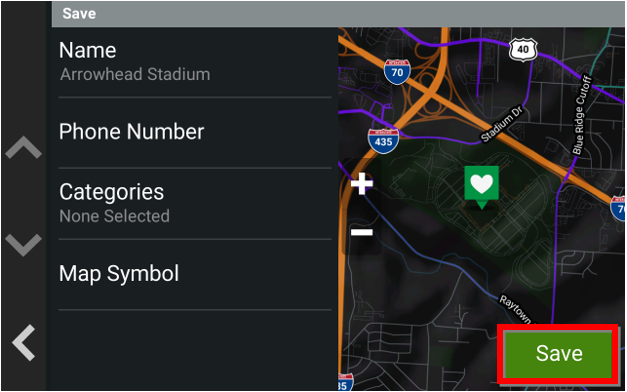627x392 pixels.
Task: Go back using the left arrow
Action: 24,343
